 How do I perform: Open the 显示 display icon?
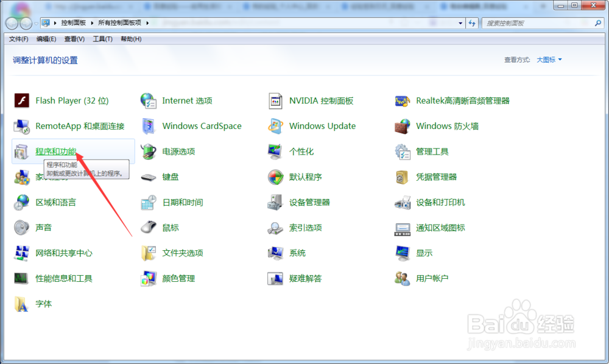click(402, 253)
